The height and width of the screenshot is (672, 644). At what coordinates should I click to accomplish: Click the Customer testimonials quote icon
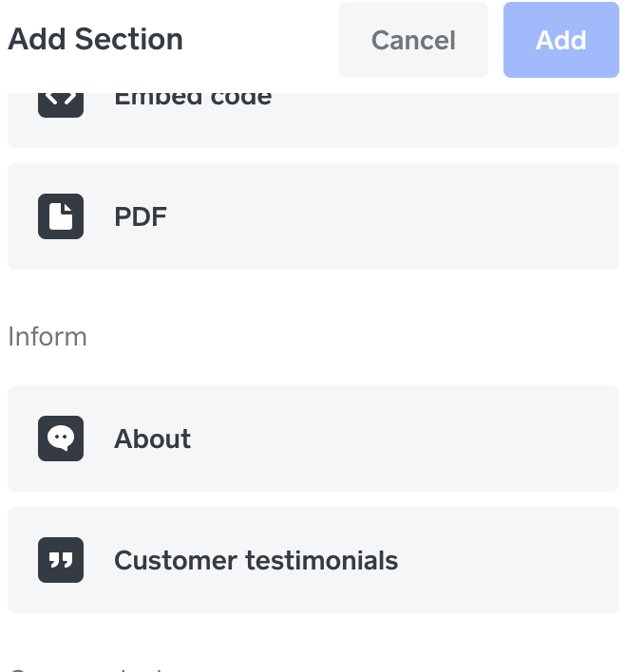[61, 560]
